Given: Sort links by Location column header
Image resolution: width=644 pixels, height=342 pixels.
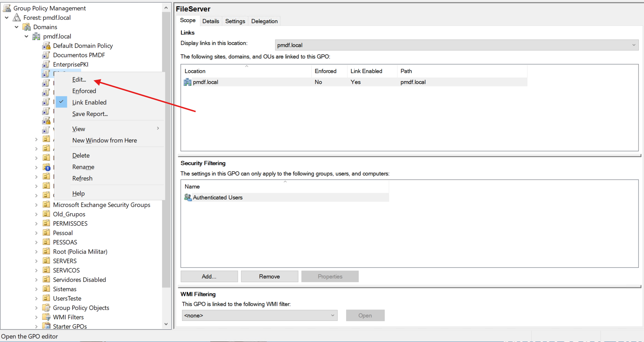Looking at the screenshot, I should tap(195, 71).
